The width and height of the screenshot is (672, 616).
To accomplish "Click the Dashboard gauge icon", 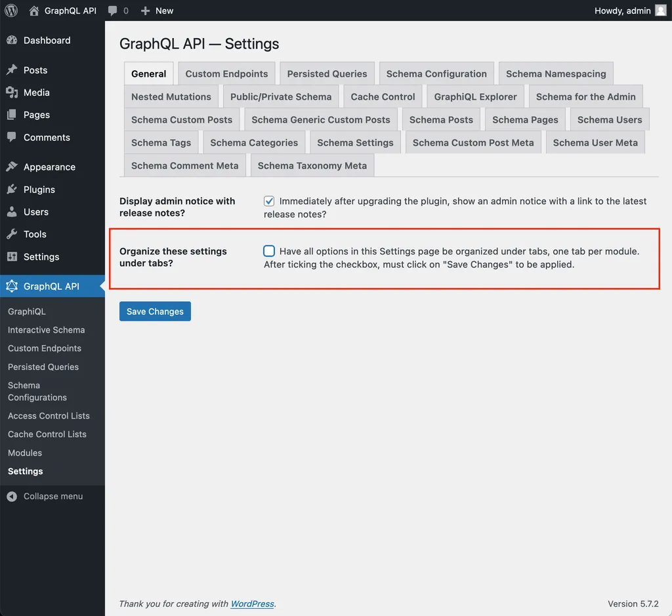I will tap(12, 40).
